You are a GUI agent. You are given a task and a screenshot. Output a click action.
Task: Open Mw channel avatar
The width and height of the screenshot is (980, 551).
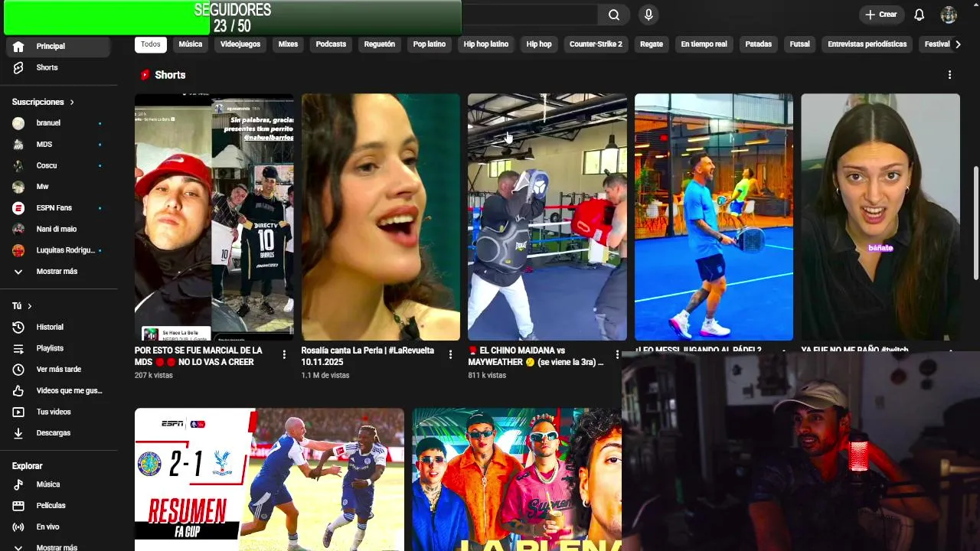tap(18, 187)
